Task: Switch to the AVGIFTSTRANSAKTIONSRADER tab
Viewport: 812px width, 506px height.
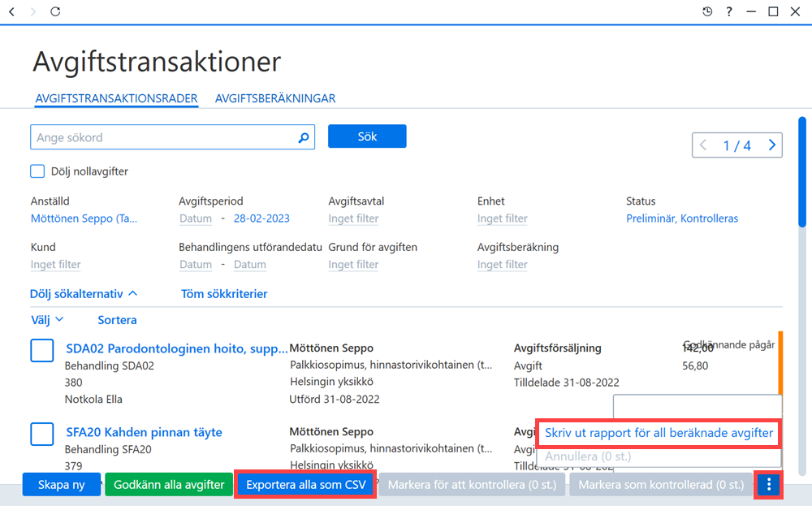Action: (x=116, y=98)
